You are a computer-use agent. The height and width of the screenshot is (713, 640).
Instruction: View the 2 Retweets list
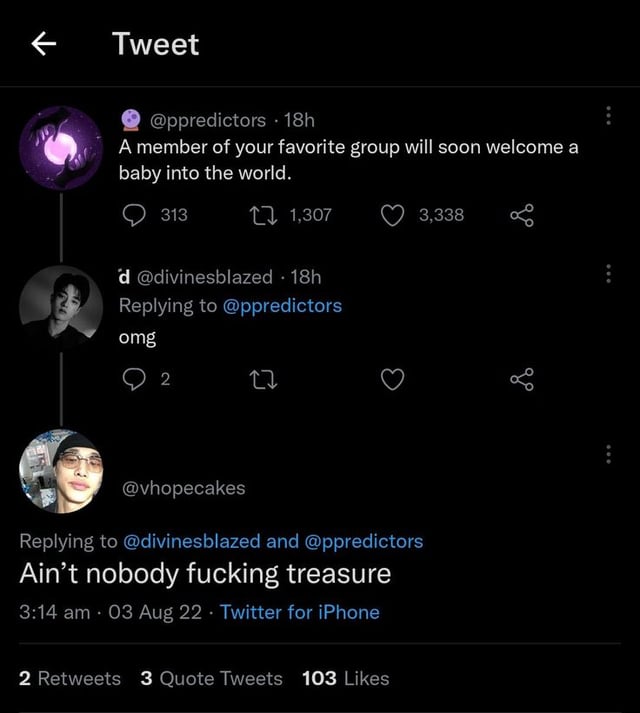pos(70,678)
